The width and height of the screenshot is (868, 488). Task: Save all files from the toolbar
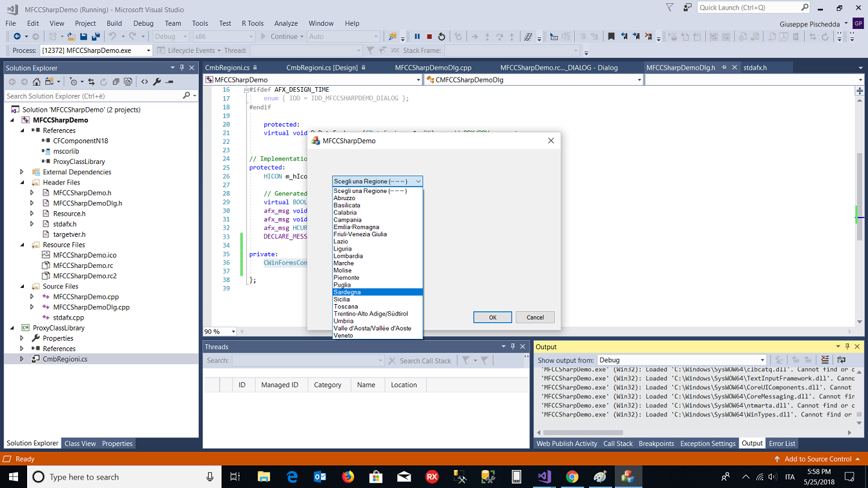click(96, 37)
